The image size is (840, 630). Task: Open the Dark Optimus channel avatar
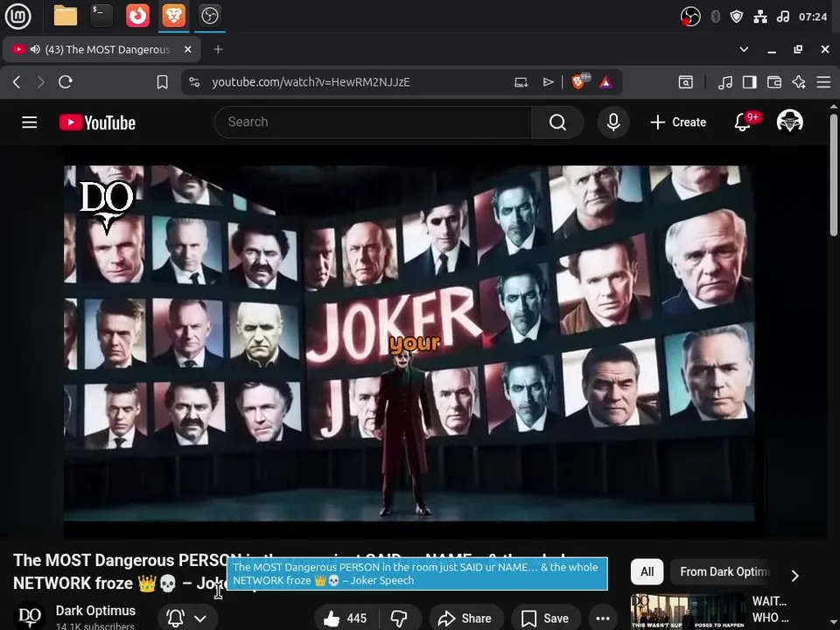[x=30, y=617]
